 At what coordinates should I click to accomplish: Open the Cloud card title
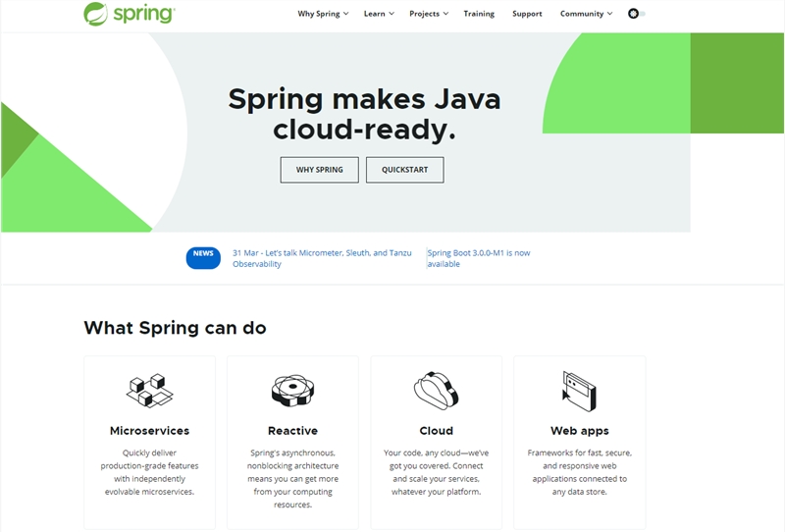pos(436,431)
